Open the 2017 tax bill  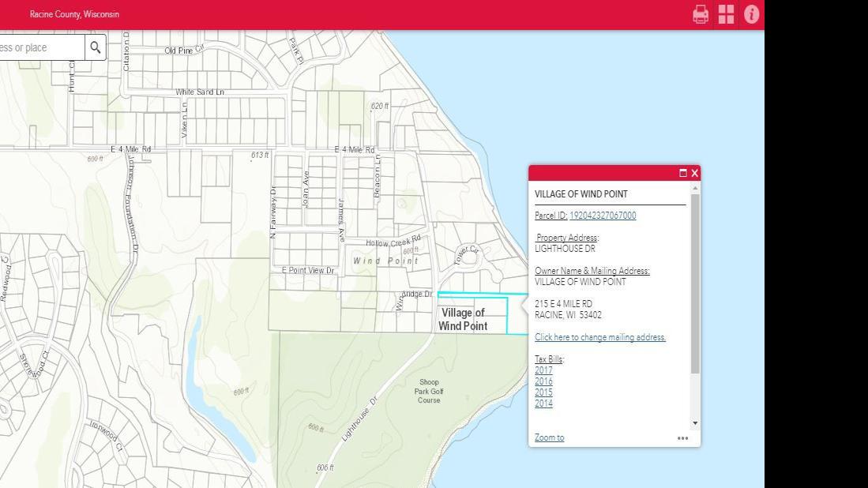[543, 370]
